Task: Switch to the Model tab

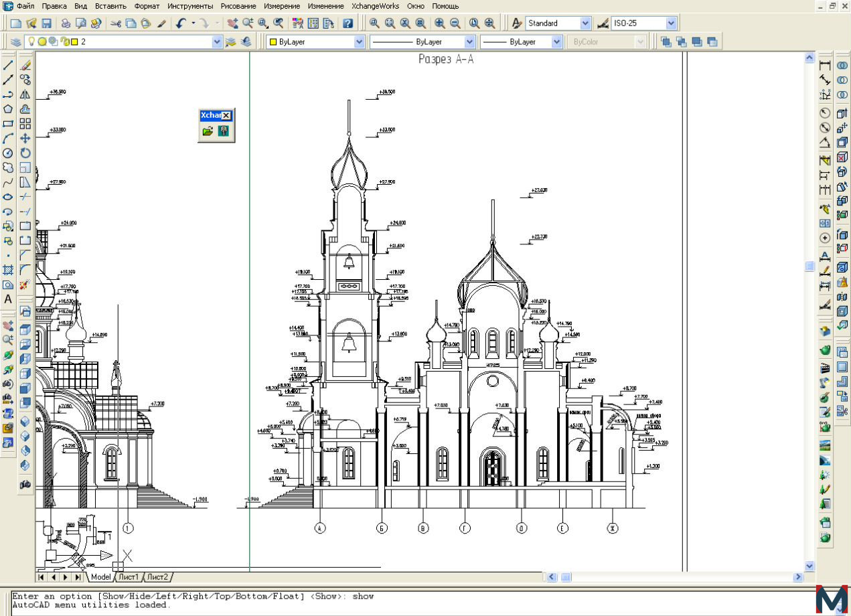Action: (x=100, y=576)
